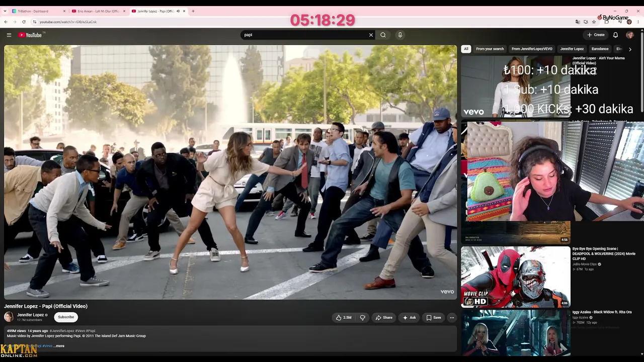Select the From JenniferLopezVEVO chip
This screenshot has width=644, height=362.
tap(532, 49)
